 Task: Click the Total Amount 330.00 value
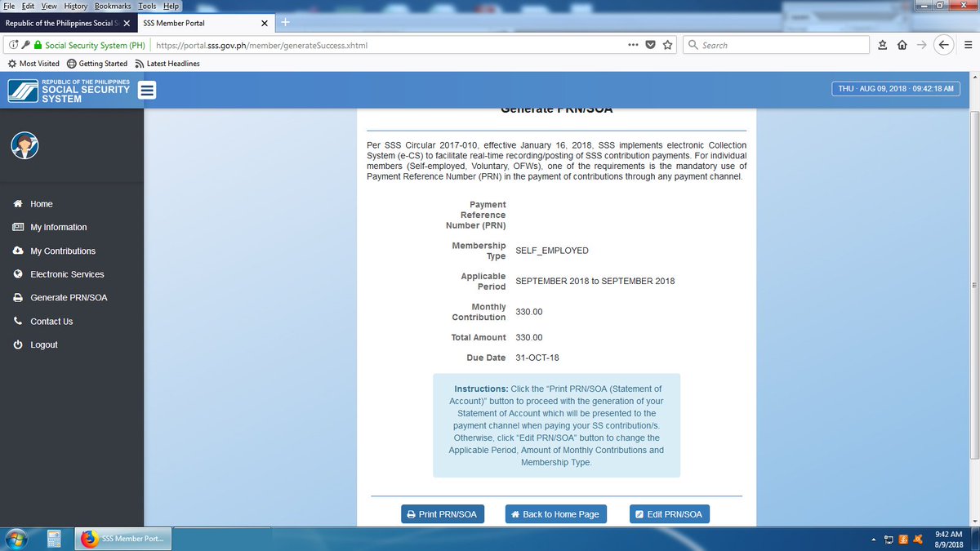point(529,337)
